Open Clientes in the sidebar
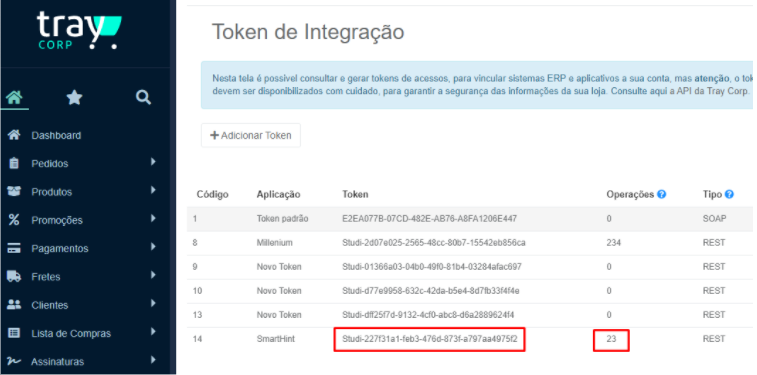 tap(50, 306)
